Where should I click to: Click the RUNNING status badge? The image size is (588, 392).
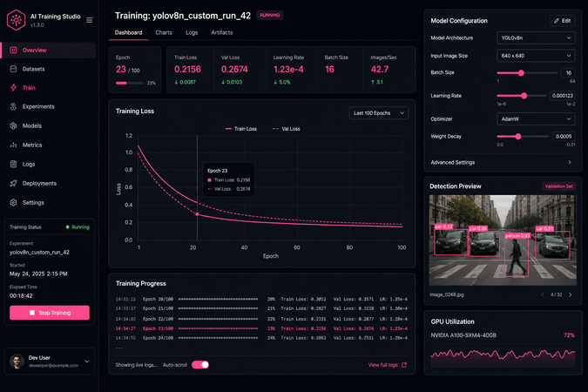pyautogui.click(x=270, y=15)
